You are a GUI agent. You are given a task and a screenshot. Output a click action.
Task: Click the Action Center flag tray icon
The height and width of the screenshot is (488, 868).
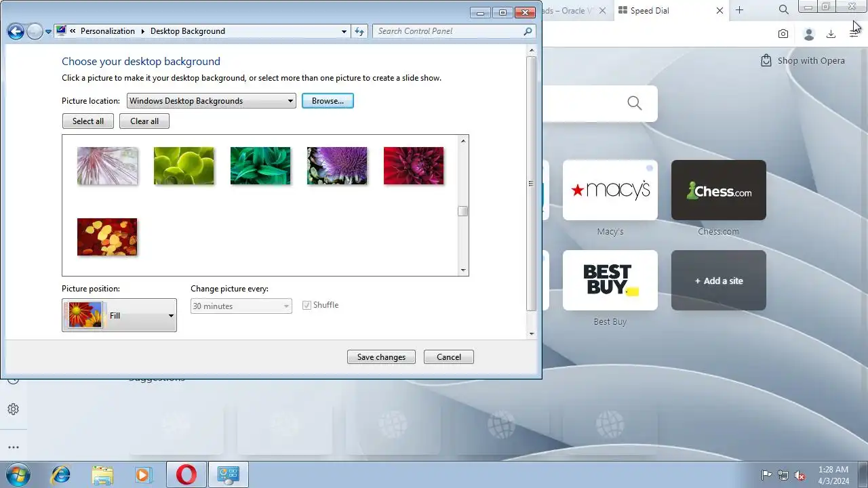[x=767, y=475]
